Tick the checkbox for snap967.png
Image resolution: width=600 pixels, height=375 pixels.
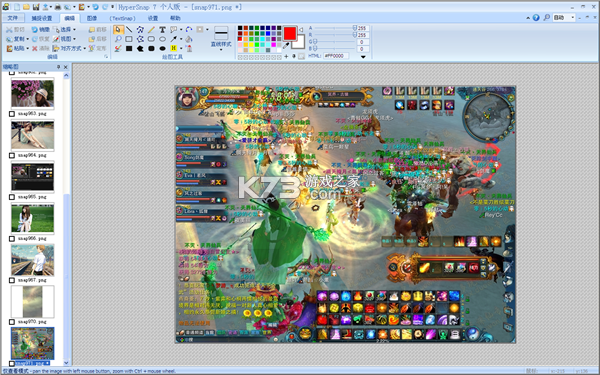coord(12,280)
